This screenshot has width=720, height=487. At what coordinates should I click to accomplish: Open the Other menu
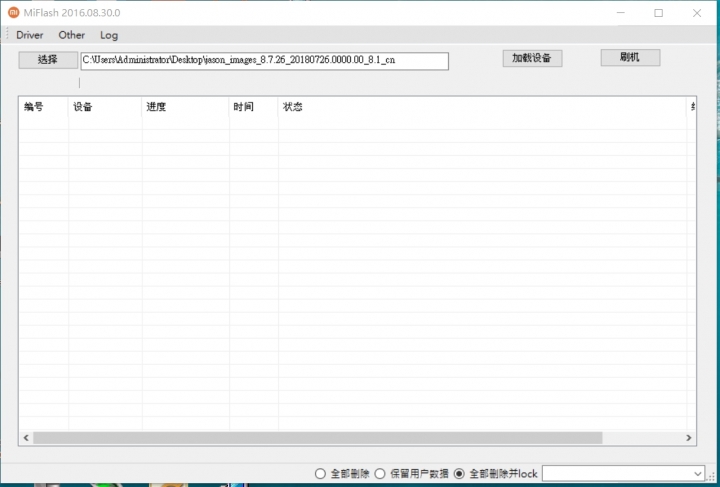71,35
